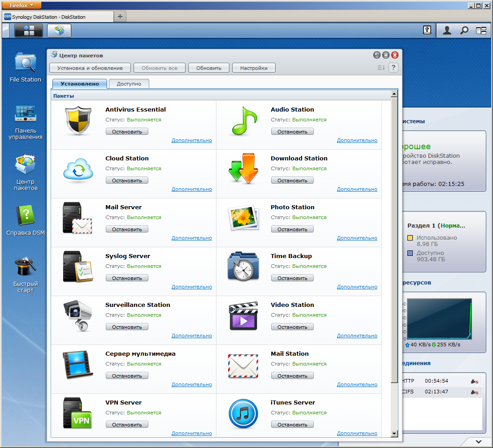Select Package Center taskbar item
This screenshot has width=493, height=448.
click(59, 30)
